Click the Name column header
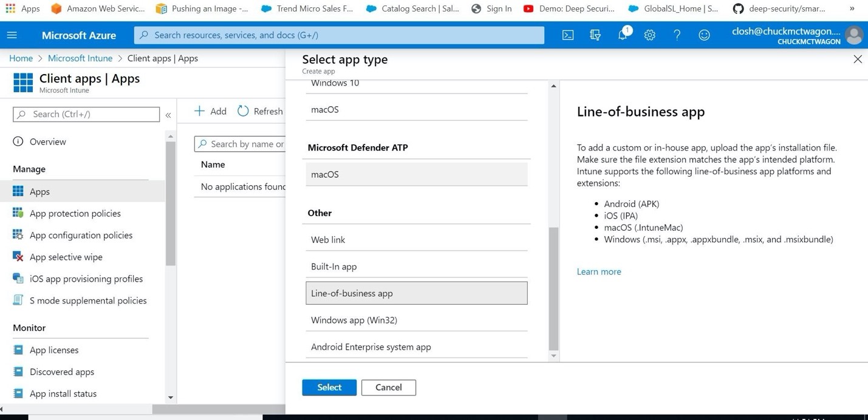This screenshot has width=868, height=420. tap(213, 164)
